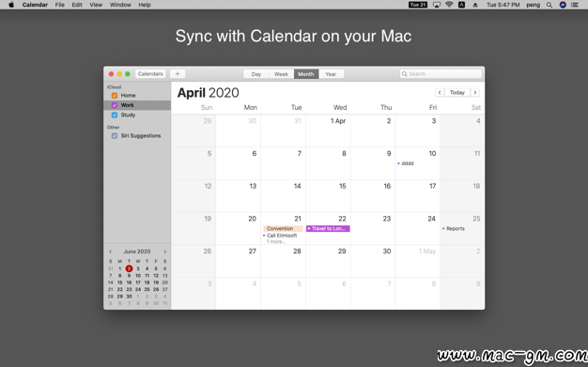The width and height of the screenshot is (588, 367).
Task: Select the 1 May day cell
Action: [418, 261]
